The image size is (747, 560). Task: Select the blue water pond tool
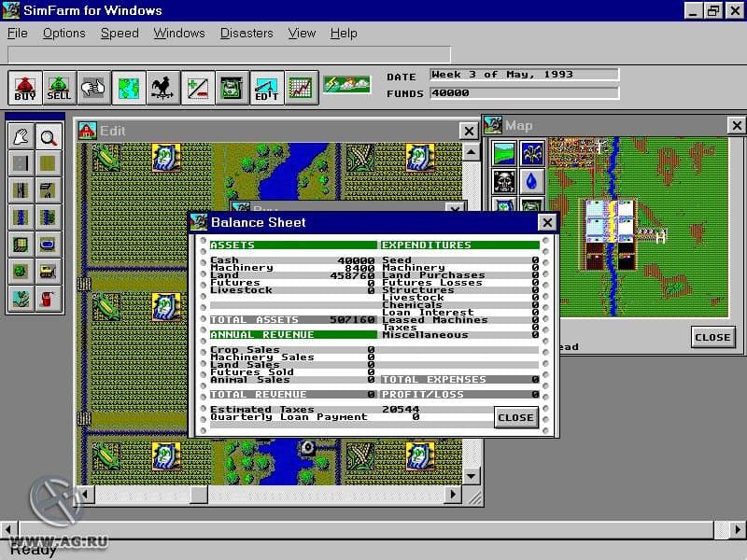click(x=49, y=245)
